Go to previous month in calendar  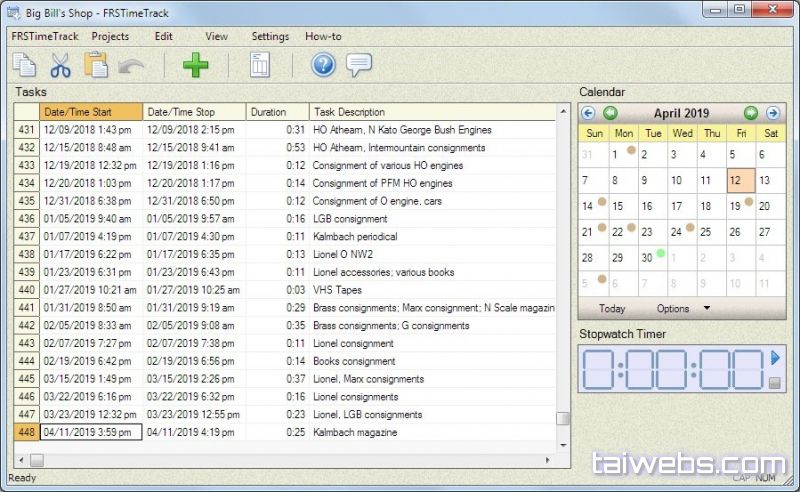click(x=610, y=113)
